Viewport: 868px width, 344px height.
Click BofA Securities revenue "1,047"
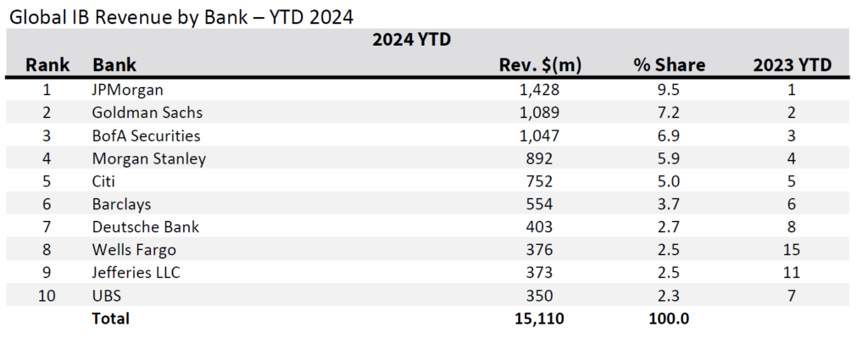point(540,136)
